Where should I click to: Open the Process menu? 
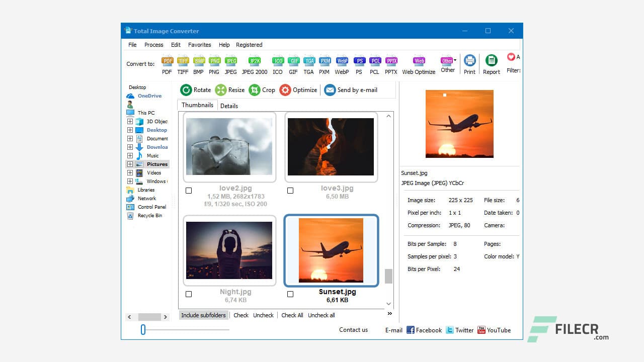[x=153, y=45]
